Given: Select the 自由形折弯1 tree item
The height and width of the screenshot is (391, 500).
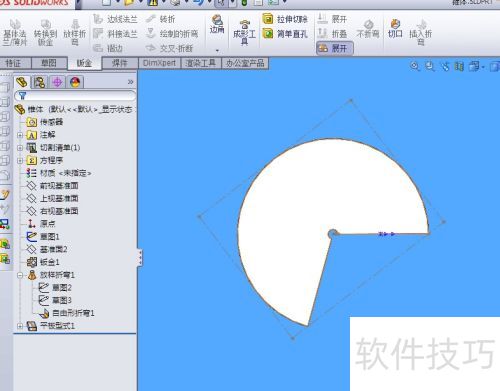Looking at the screenshot, I should [67, 313].
